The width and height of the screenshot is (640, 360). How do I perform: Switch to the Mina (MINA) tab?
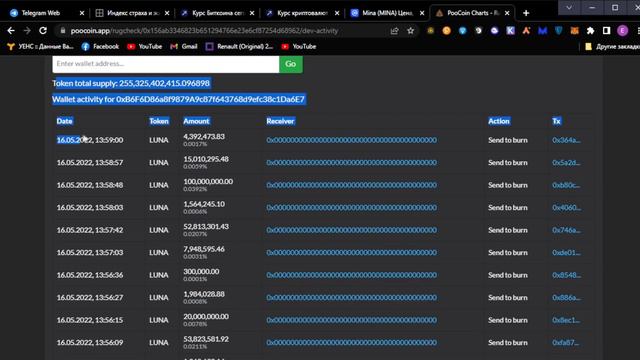(388, 13)
